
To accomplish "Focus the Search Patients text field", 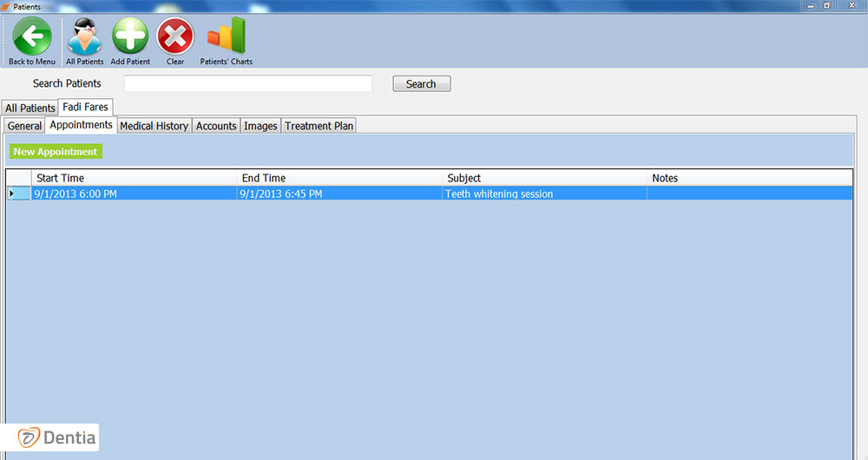I will [247, 84].
